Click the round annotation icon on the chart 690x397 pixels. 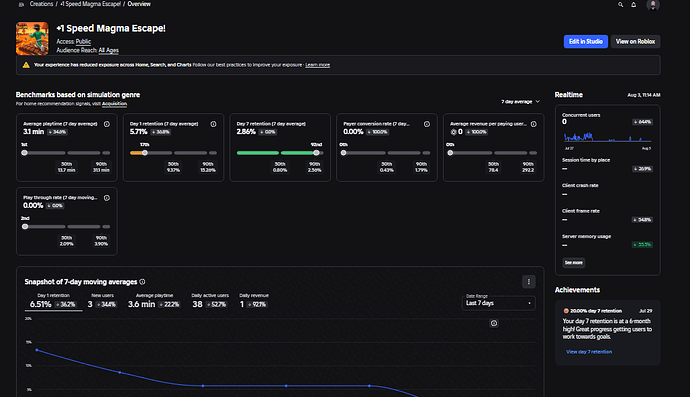point(494,323)
